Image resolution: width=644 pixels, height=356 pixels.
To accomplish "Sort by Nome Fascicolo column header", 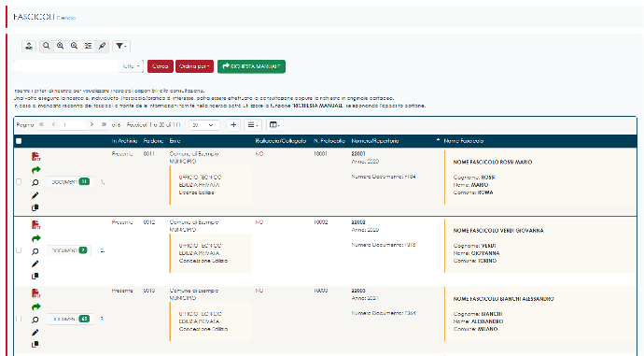I will (x=463, y=141).
